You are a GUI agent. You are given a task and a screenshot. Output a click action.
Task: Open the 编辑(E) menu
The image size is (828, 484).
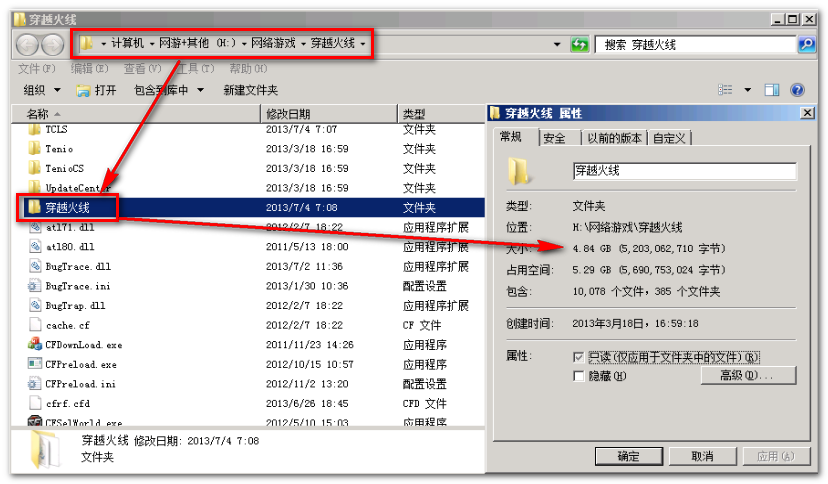(x=89, y=69)
